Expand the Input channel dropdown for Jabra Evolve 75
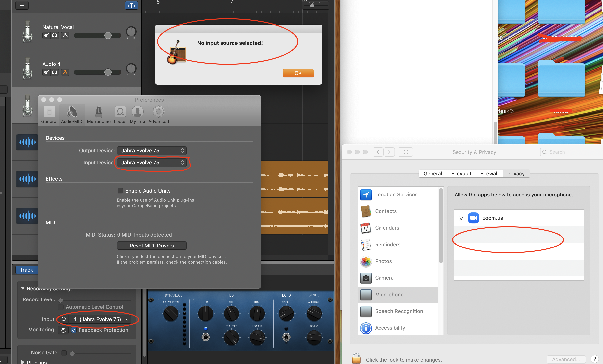603x364 pixels. tap(127, 319)
